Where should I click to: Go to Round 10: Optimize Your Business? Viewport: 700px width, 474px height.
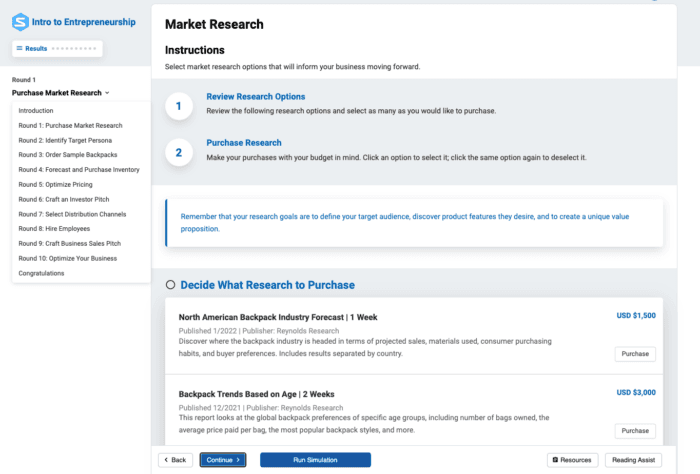(x=67, y=258)
